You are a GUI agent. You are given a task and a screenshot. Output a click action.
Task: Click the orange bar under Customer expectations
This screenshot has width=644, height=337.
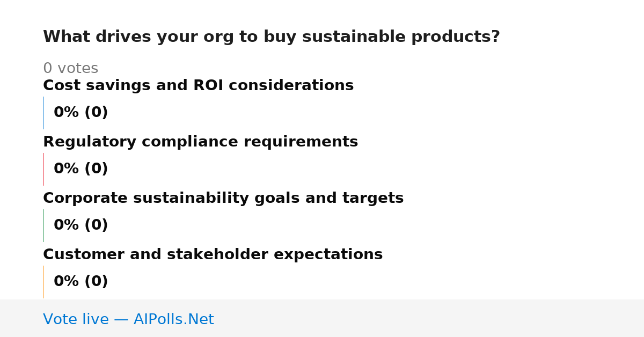pos(43,282)
